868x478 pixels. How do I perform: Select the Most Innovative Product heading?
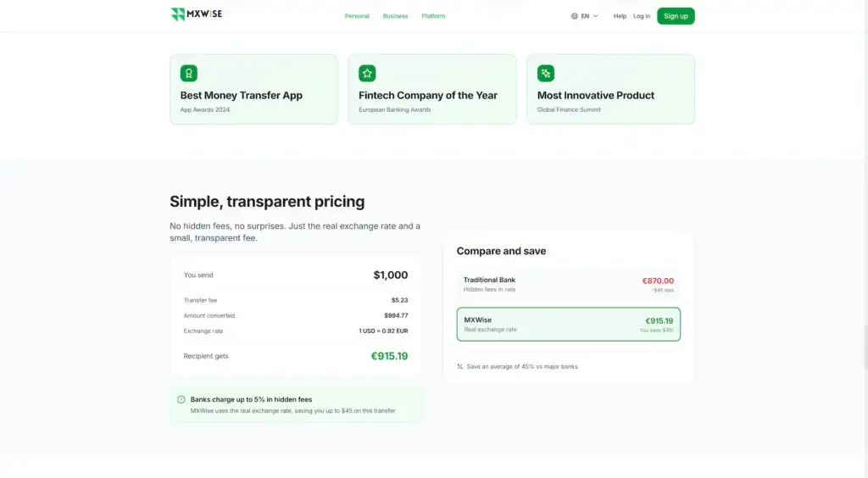click(x=596, y=95)
